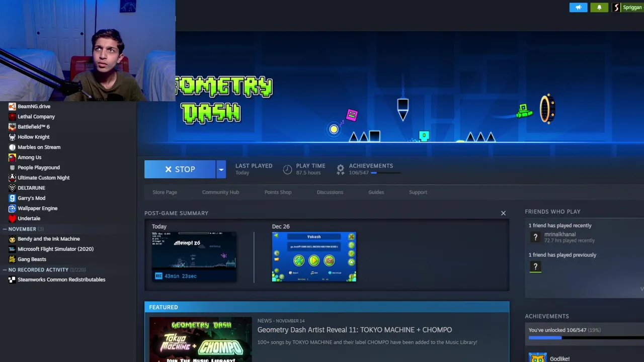Click the Wallpaper Engine icon

12,208
